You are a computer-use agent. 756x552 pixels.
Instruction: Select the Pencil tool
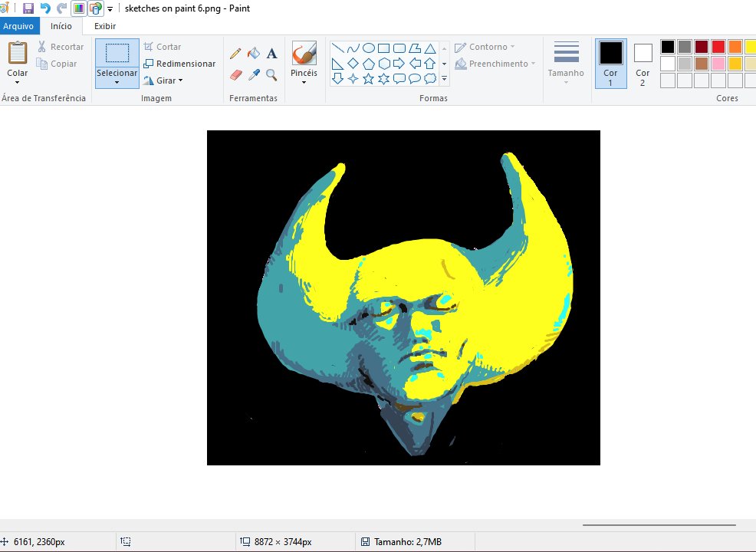point(235,53)
